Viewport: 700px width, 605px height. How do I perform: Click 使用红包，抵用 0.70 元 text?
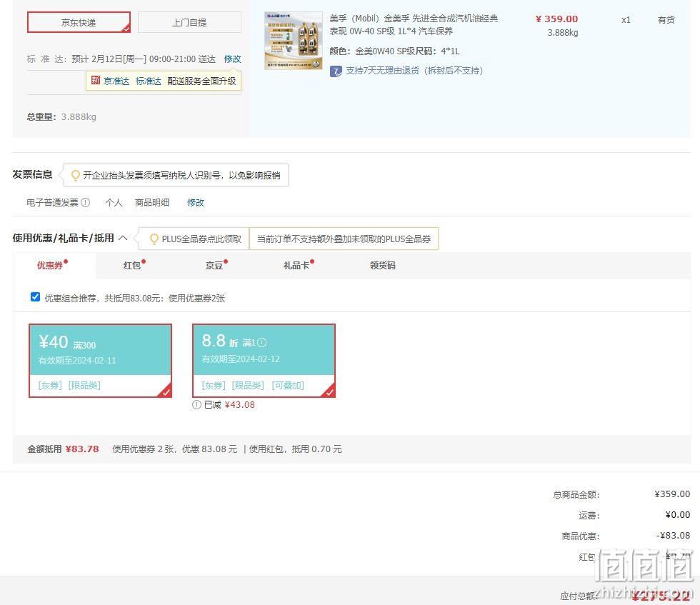click(296, 449)
